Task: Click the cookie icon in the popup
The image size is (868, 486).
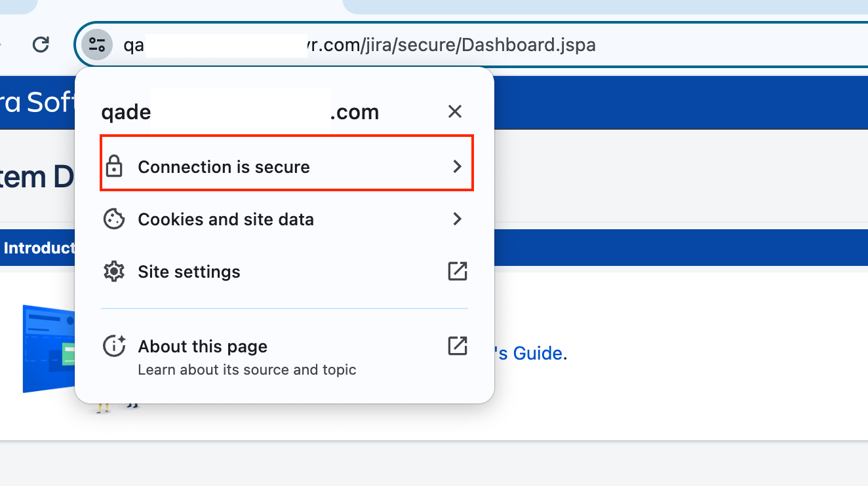Action: [x=115, y=219]
